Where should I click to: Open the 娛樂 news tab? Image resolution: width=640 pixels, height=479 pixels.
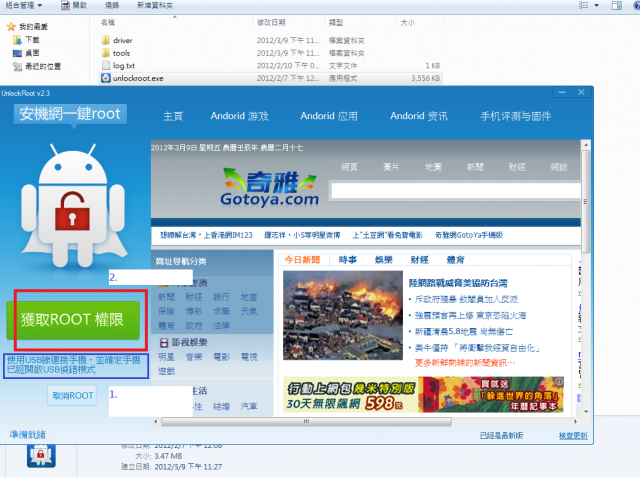384,260
